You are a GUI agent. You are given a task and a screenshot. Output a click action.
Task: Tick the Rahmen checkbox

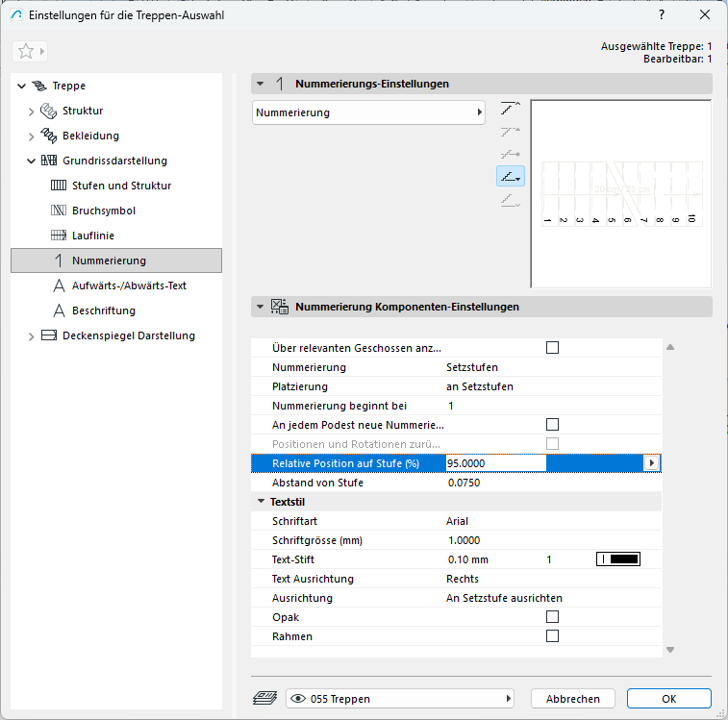point(552,635)
